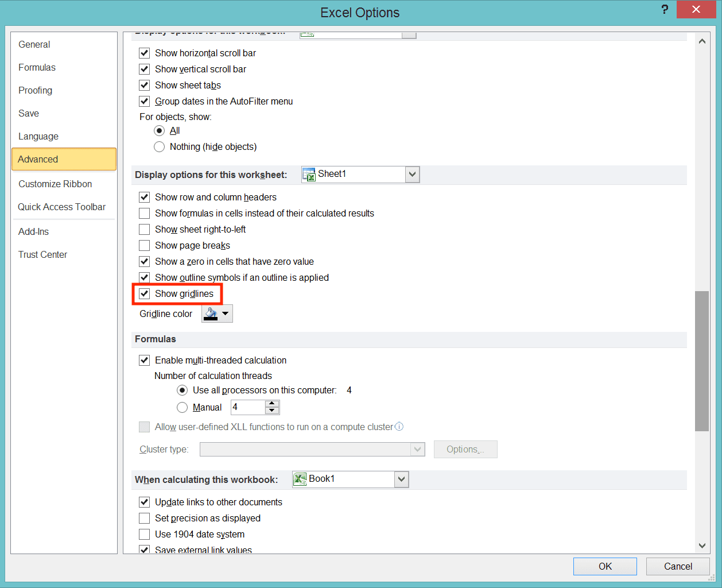This screenshot has height=588, width=722.
Task: Click the scrollbar down arrow
Action: [702, 546]
